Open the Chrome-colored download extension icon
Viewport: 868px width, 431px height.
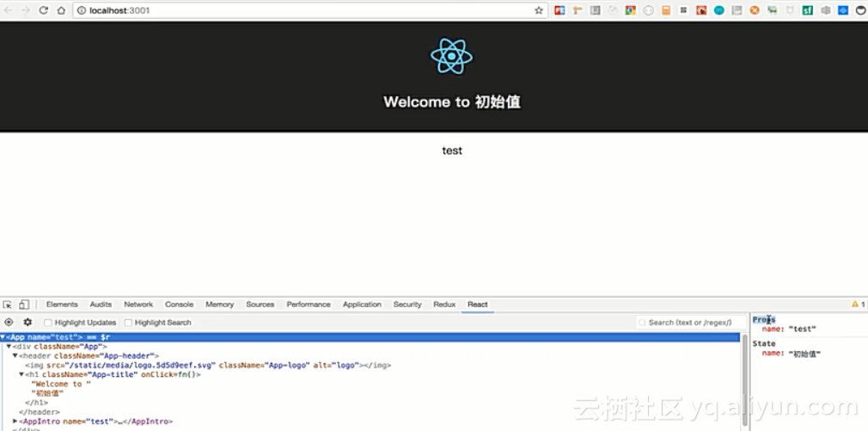click(x=631, y=10)
